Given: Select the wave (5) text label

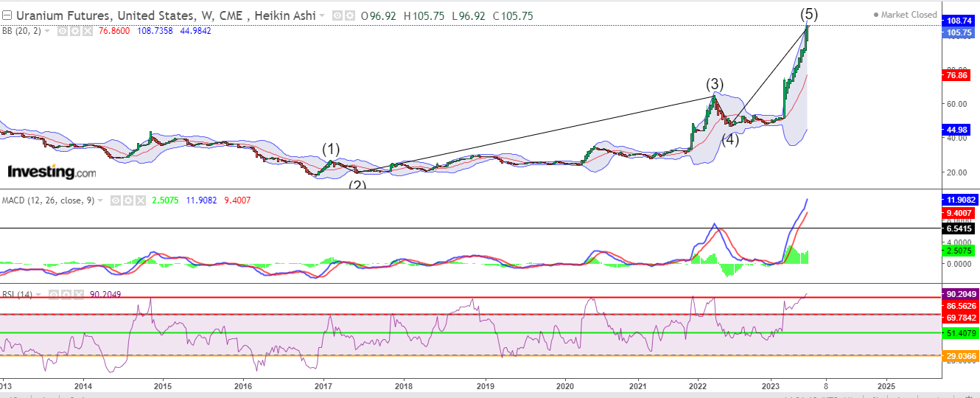Looking at the screenshot, I should tap(809, 13).
